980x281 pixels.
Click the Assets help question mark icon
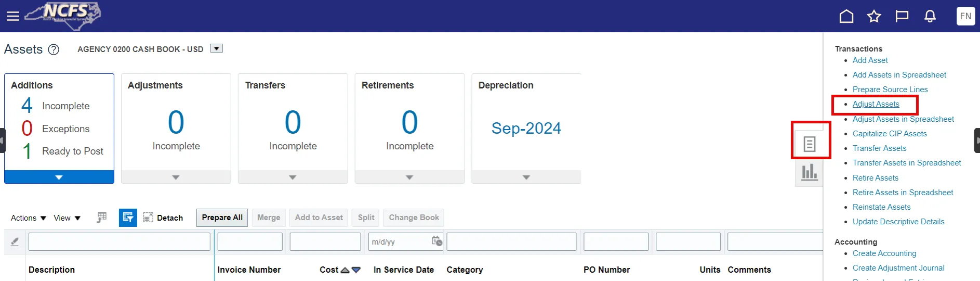(x=54, y=49)
